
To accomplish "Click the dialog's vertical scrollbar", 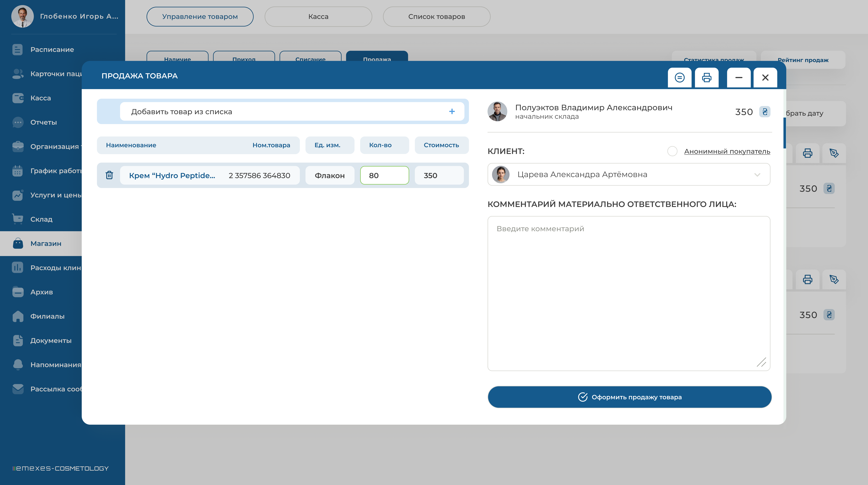I will [784, 133].
